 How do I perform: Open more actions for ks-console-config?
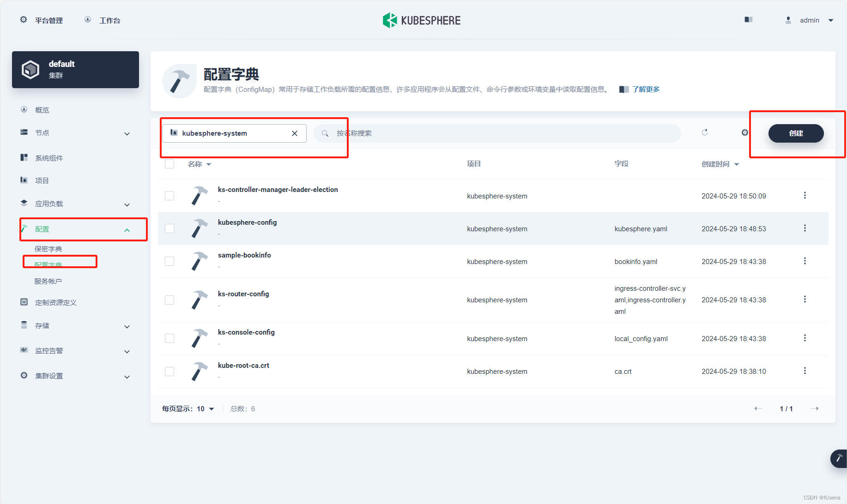tap(805, 338)
